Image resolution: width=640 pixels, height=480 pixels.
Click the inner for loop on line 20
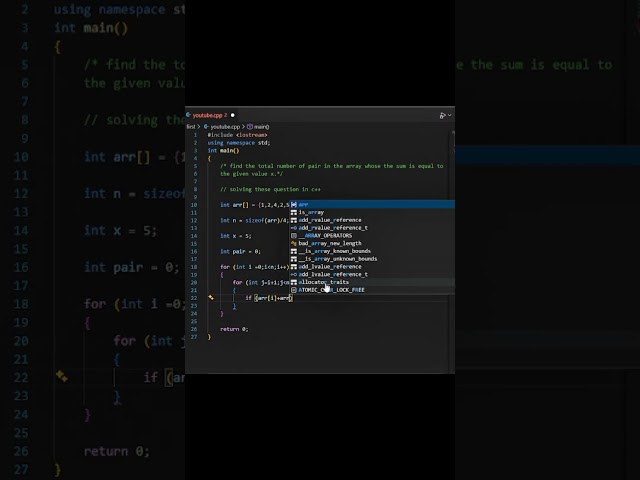pos(261,282)
